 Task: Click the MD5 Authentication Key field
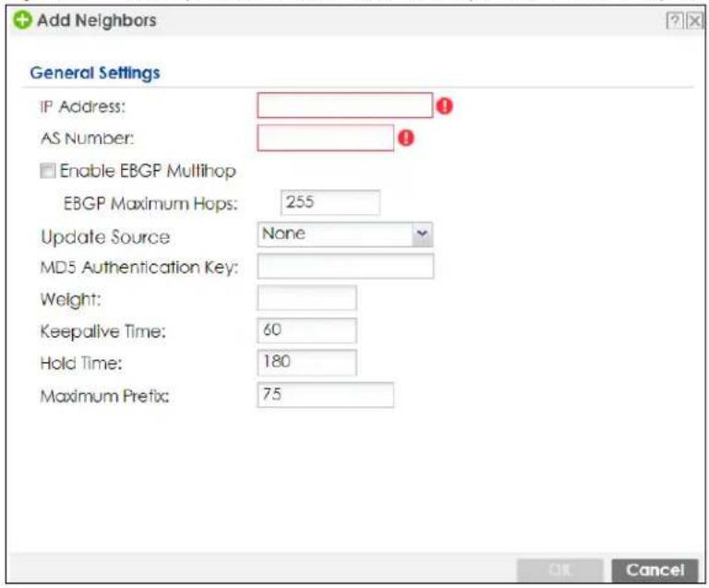click(345, 266)
